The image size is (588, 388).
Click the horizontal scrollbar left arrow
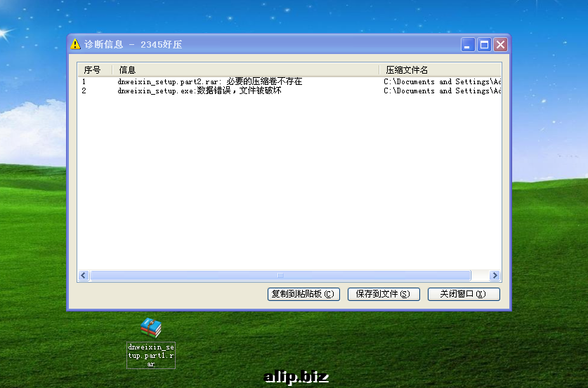click(84, 275)
